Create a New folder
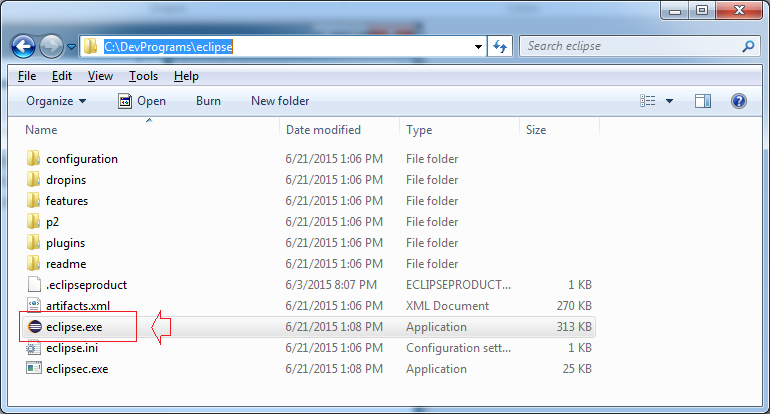Image resolution: width=770 pixels, height=414 pixels. pyautogui.click(x=280, y=101)
